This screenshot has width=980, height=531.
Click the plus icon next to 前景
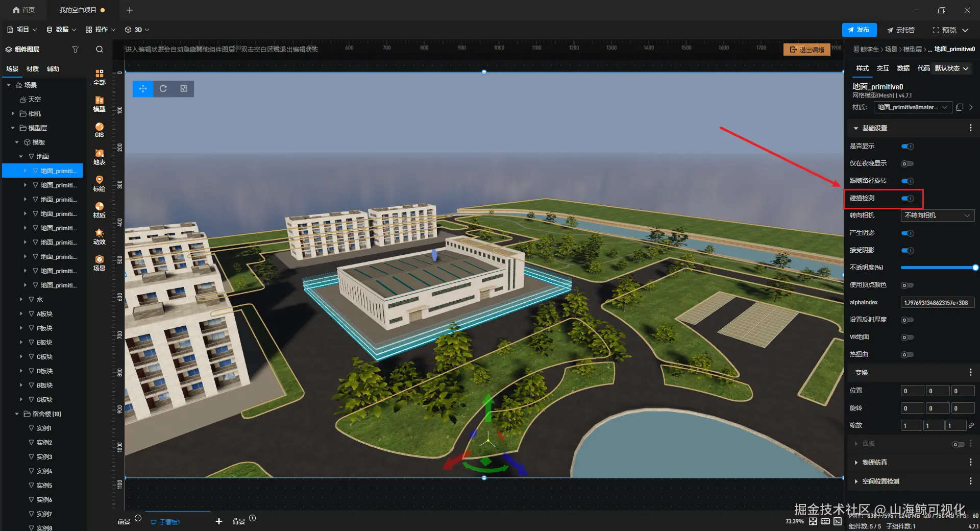(x=138, y=518)
